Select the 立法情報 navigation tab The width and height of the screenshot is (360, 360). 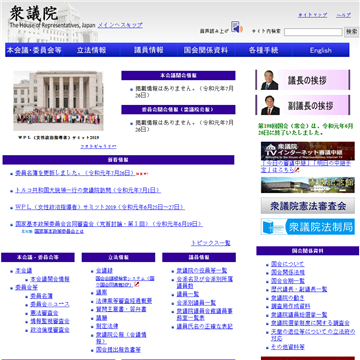tap(92, 50)
